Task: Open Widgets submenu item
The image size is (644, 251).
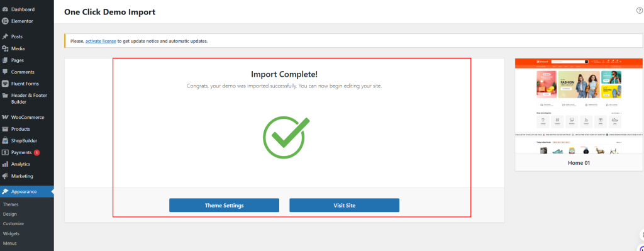Action: coord(11,233)
